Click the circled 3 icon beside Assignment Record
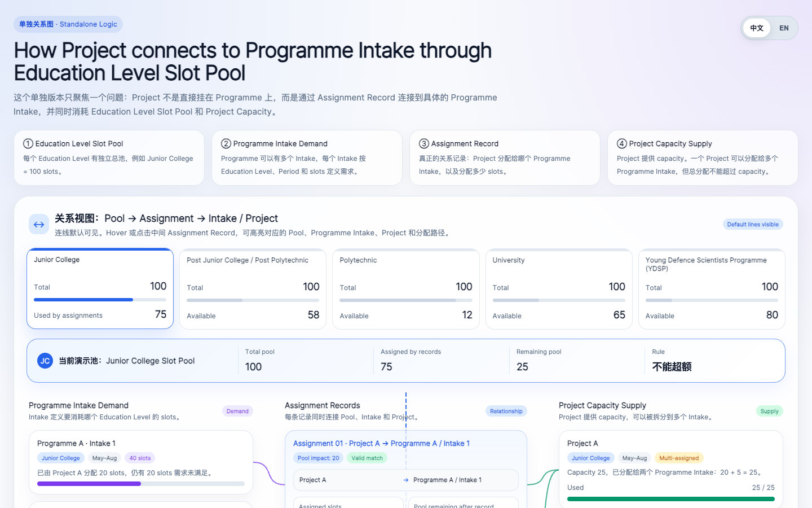 point(424,144)
